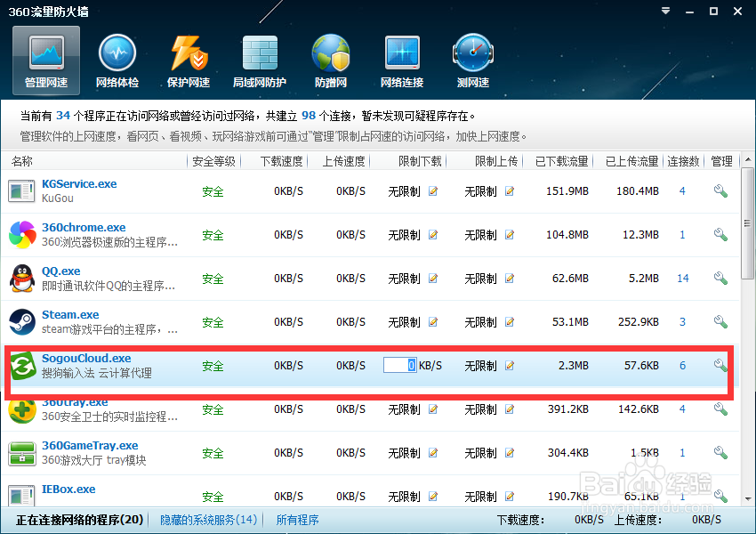Open 防蹭网 anti-leech tool
The image size is (756, 534).
(331, 61)
